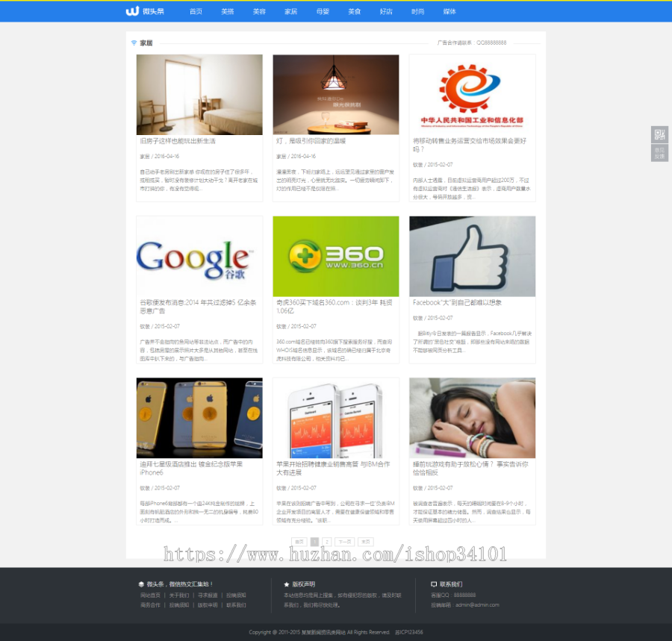Open article title 谷歌便发布消息 2014
672x641 pixels.
(198, 307)
